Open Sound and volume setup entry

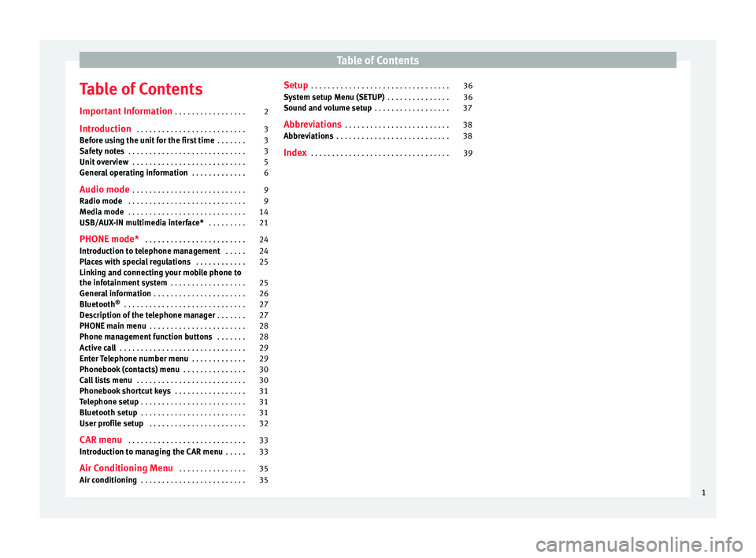coord(328,108)
